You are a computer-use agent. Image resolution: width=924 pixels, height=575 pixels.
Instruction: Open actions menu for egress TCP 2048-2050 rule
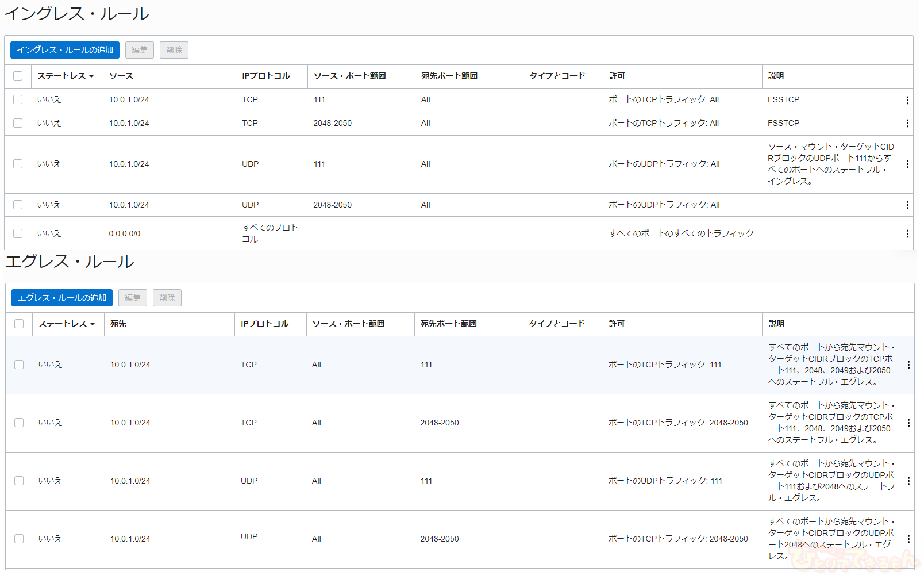coord(908,423)
